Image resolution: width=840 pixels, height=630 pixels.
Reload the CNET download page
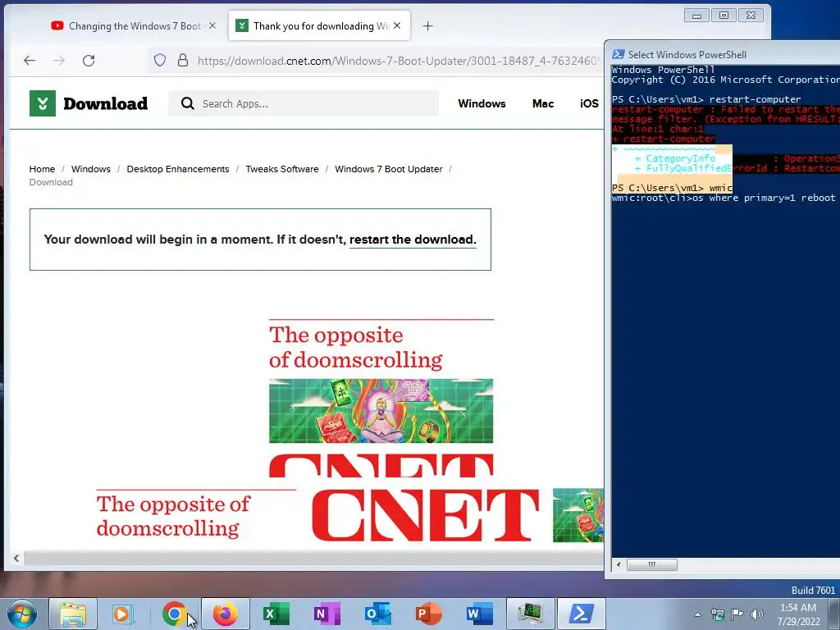tap(89, 61)
